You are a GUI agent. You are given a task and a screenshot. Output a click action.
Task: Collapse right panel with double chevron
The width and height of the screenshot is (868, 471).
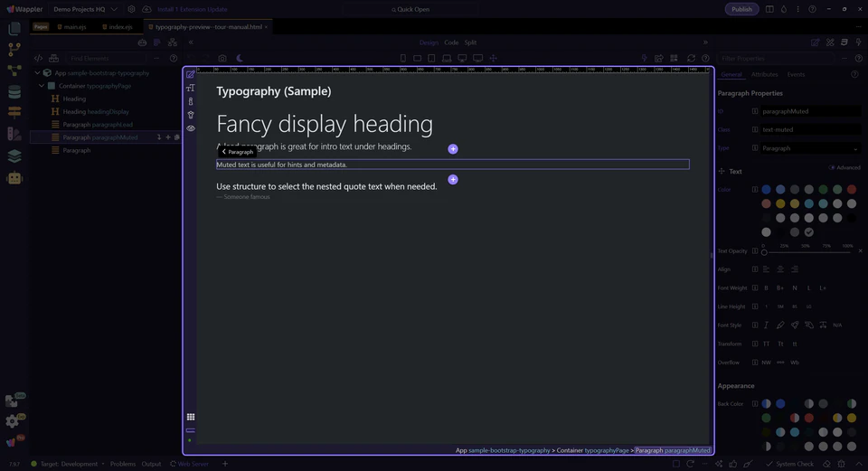coord(704,42)
